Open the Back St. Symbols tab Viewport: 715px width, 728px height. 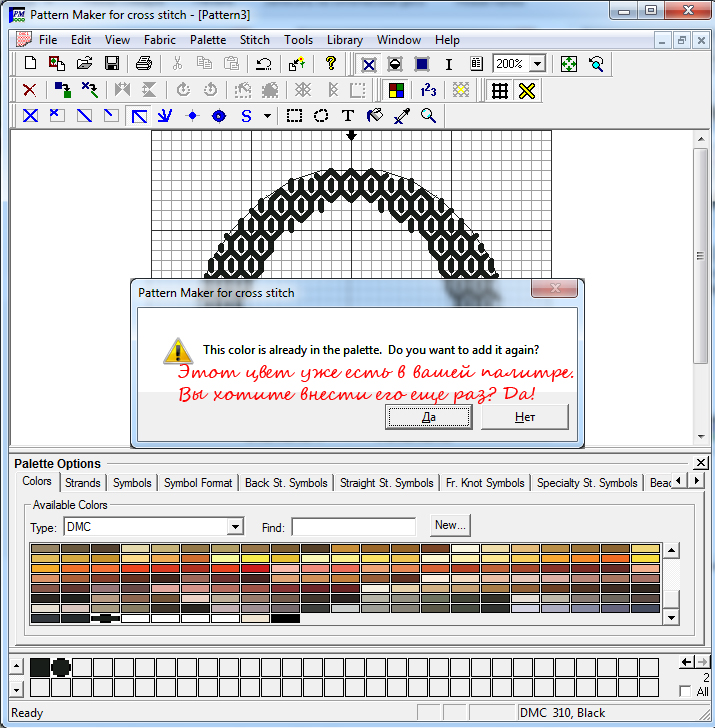(x=286, y=483)
